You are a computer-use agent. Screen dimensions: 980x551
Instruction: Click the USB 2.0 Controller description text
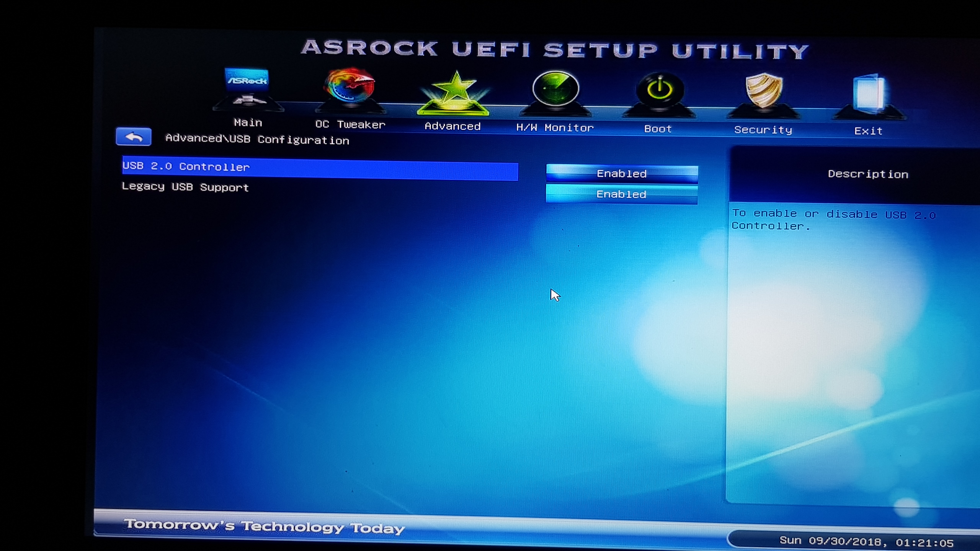pyautogui.click(x=833, y=220)
